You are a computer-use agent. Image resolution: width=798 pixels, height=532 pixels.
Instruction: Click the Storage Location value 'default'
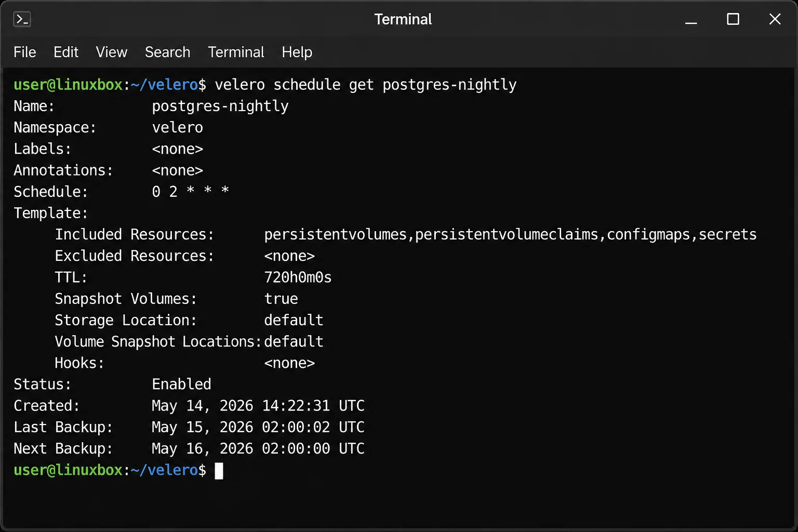pos(294,320)
